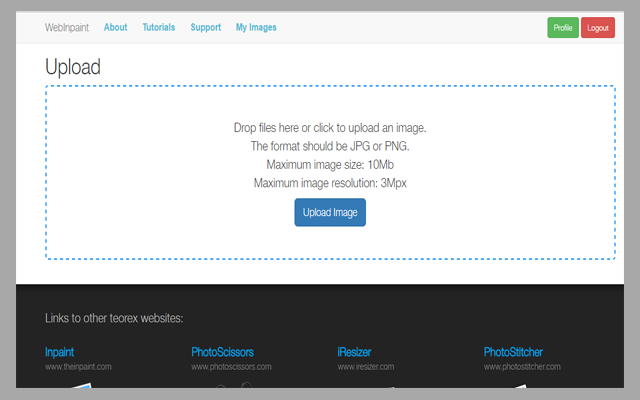Follow the Inpaint website link
Screen dimensions: 640x400
pyautogui.click(x=60, y=352)
